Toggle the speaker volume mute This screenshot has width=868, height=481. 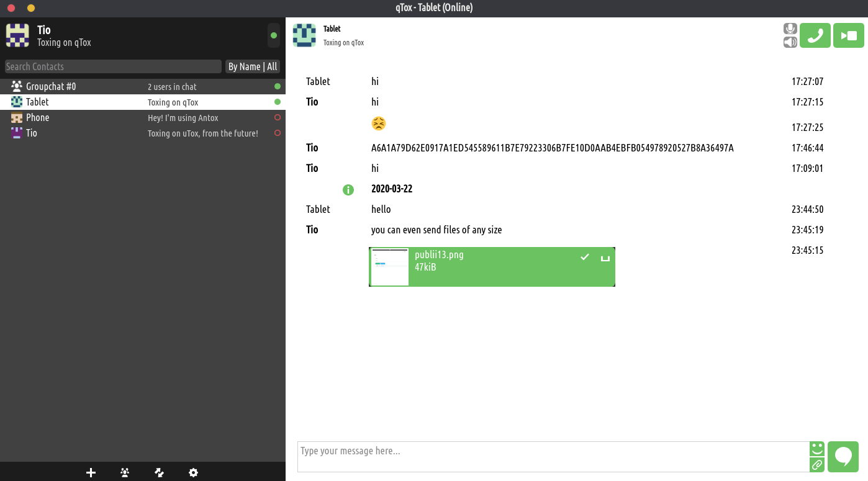(x=790, y=42)
